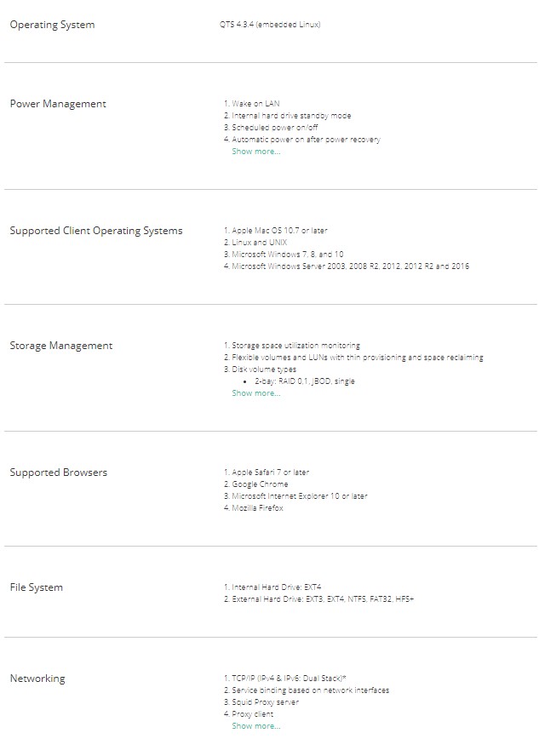Click the Storage Management heading
The height and width of the screenshot is (756, 539).
pyautogui.click(x=60, y=346)
